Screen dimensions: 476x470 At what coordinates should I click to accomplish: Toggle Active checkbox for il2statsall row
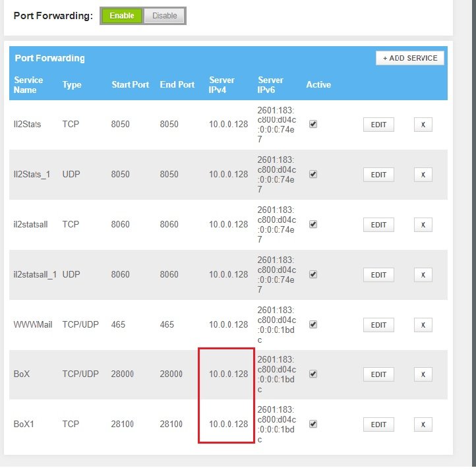click(313, 224)
